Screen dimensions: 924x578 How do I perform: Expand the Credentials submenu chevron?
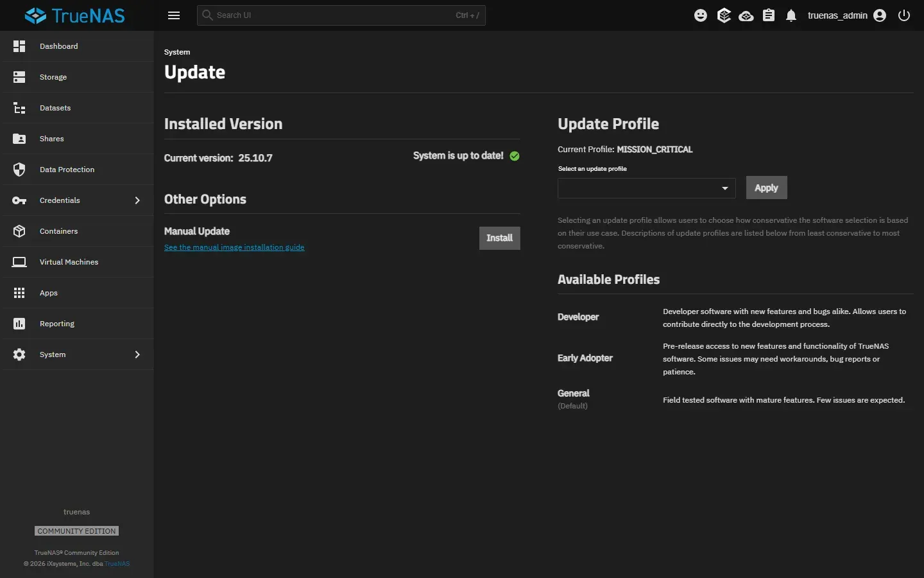(137, 200)
